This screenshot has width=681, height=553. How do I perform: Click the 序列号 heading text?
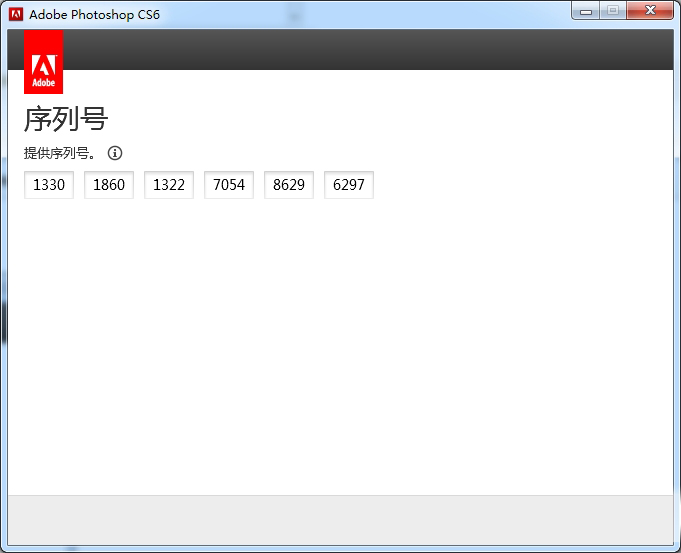pos(66,119)
